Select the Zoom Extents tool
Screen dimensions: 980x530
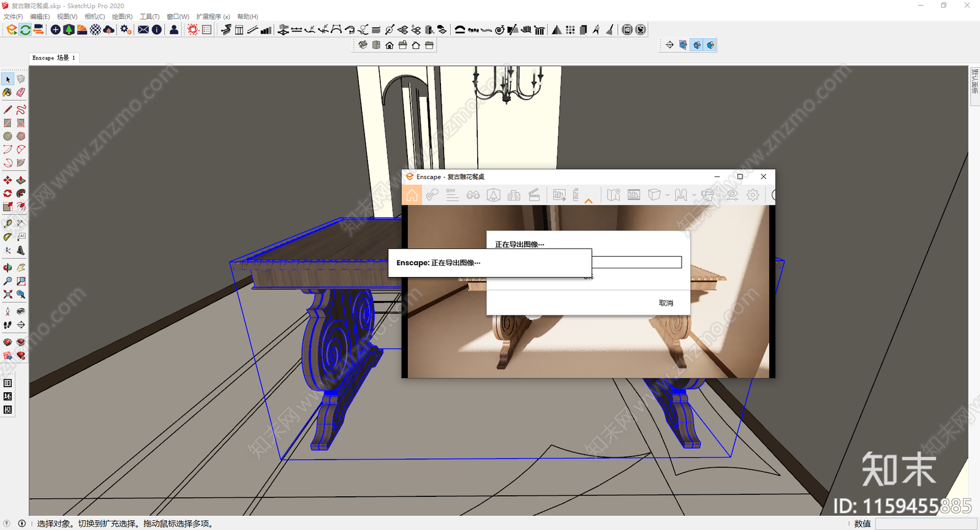7,295
